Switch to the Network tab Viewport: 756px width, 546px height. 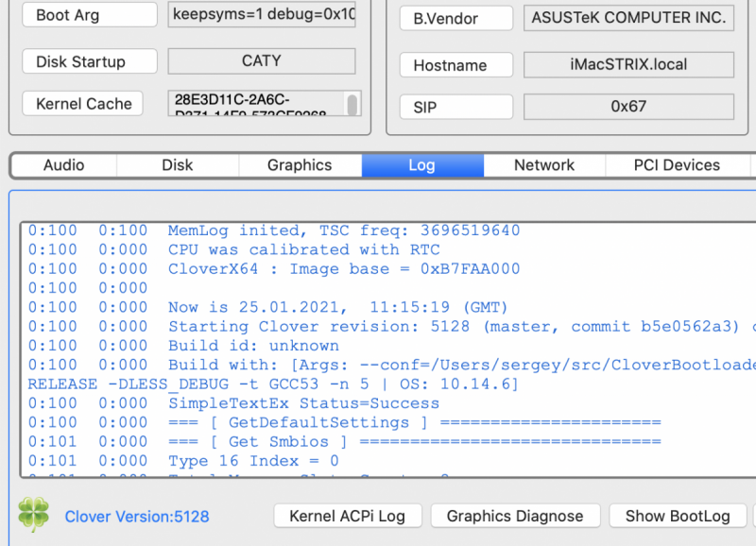544,165
